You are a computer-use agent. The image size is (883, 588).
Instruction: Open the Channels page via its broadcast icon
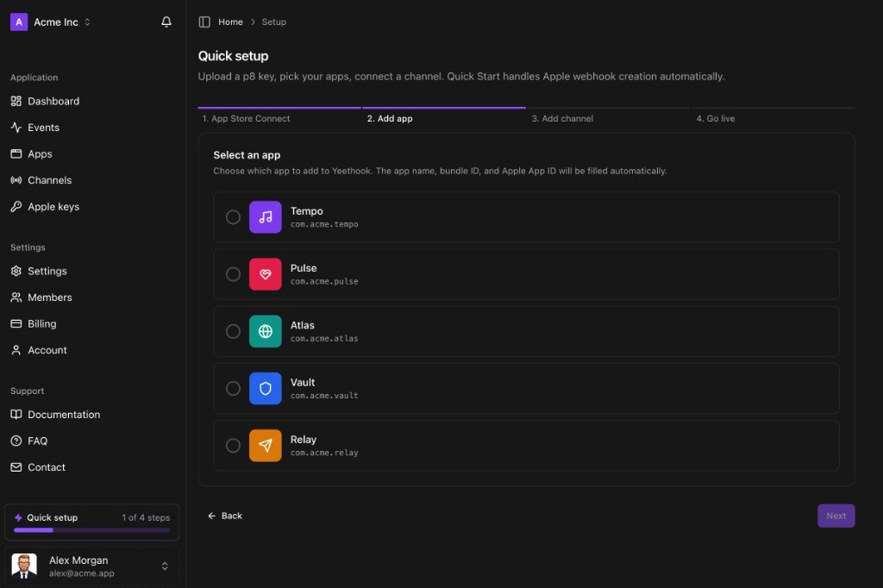tap(47, 179)
